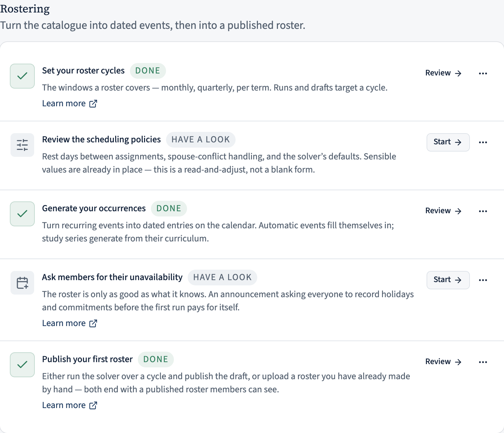The image size is (504, 433).
Task: Review the Generate your occurrences step
Action: tap(443, 211)
